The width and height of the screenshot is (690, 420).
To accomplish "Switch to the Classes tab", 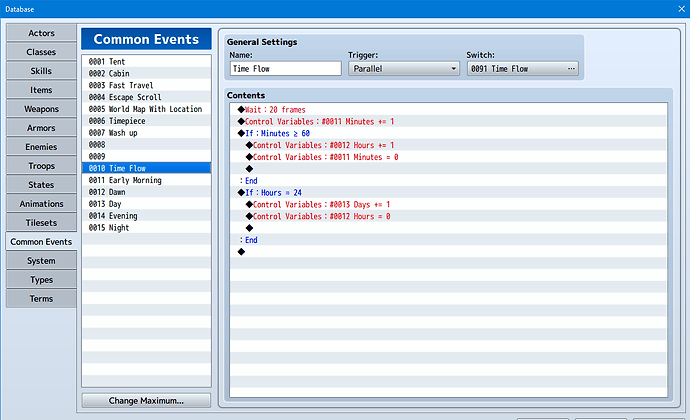I will pyautogui.click(x=41, y=52).
